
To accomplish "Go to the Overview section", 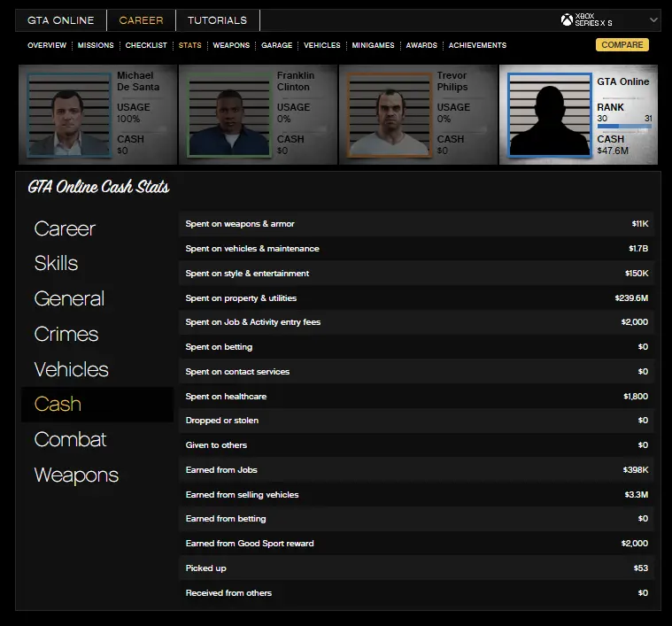I will 47,45.
